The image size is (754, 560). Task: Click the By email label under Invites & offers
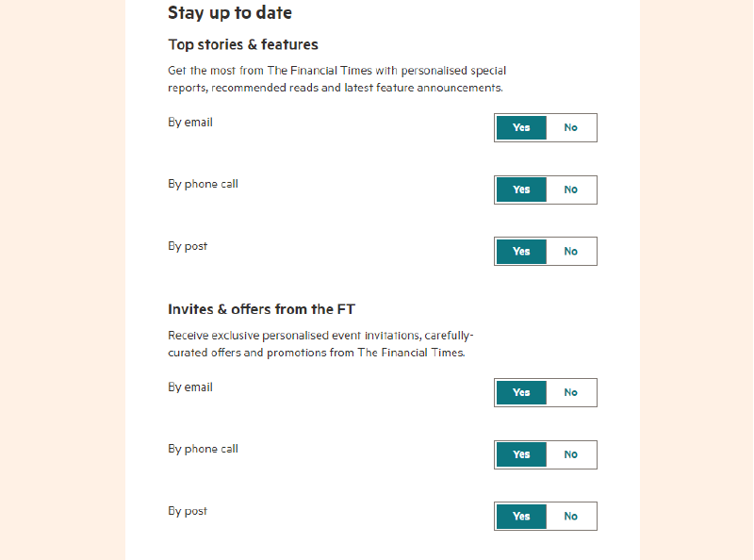tap(190, 387)
